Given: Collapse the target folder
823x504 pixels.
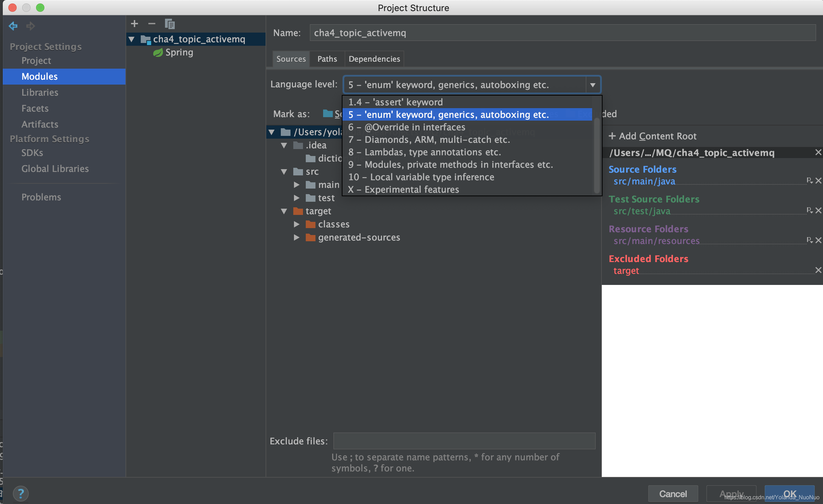Looking at the screenshot, I should tap(284, 211).
